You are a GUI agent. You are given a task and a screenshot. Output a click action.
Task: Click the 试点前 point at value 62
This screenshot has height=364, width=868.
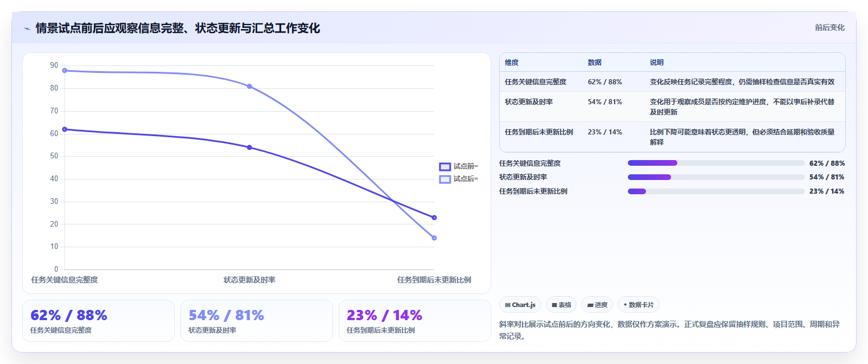click(64, 129)
